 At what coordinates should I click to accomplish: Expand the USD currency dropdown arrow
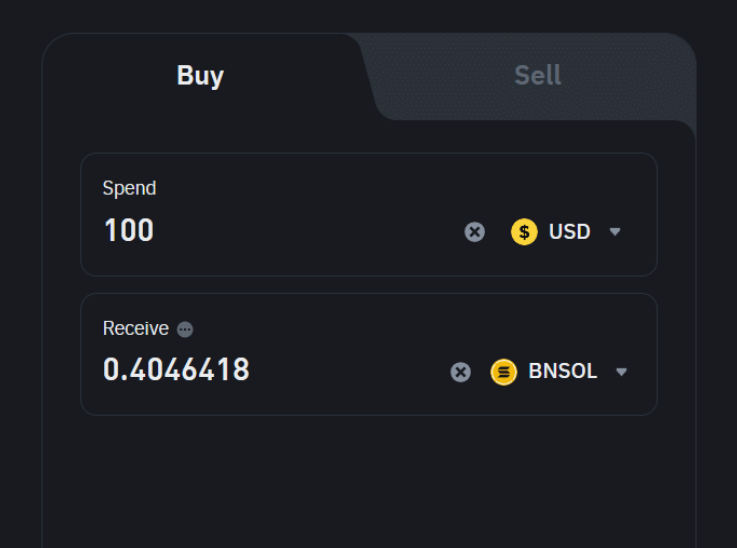[615, 232]
